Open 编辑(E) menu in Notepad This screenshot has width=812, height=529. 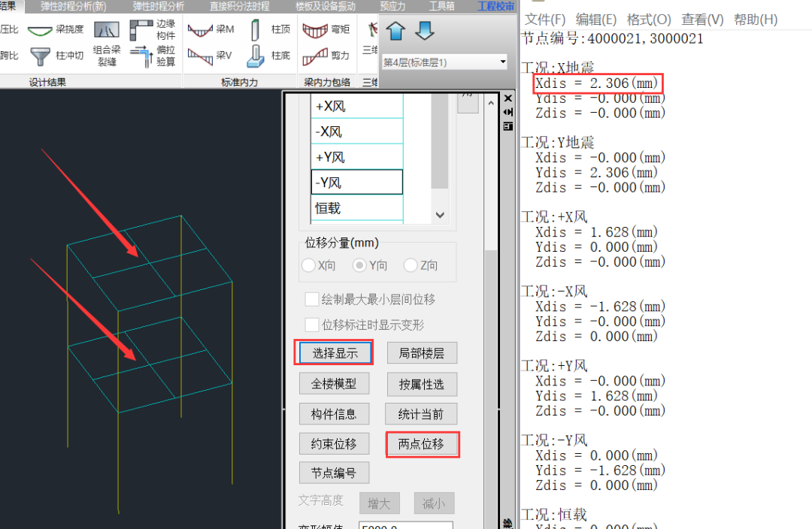point(596,20)
